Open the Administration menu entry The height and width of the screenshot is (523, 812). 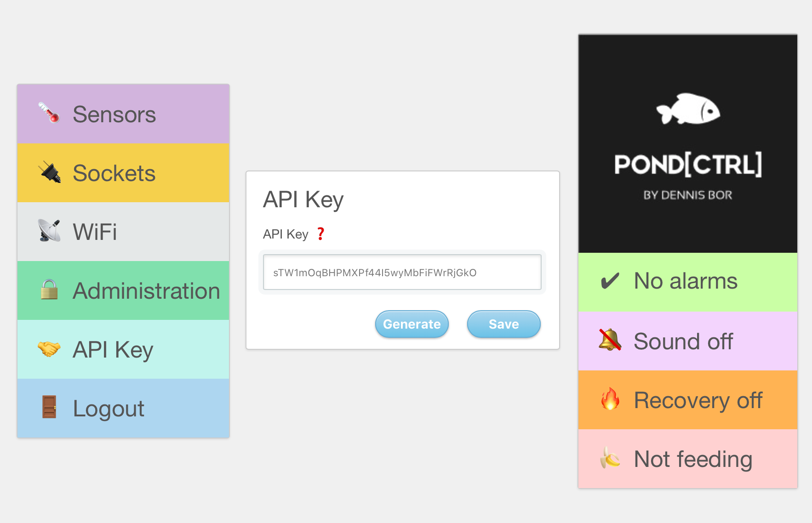(x=123, y=290)
